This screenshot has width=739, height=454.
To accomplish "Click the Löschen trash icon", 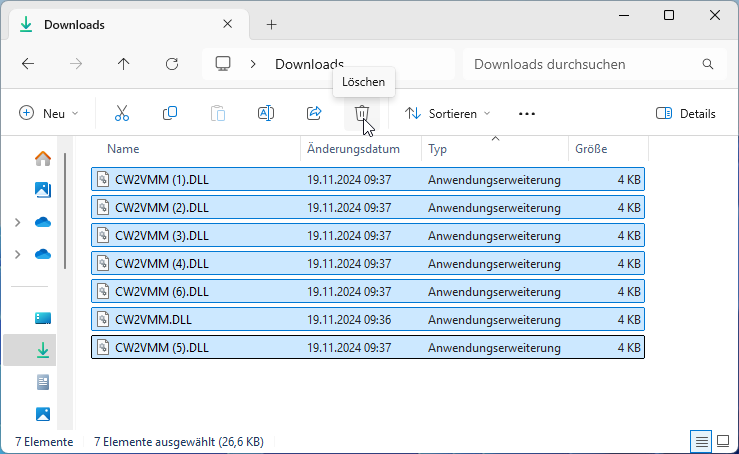I will [x=361, y=114].
